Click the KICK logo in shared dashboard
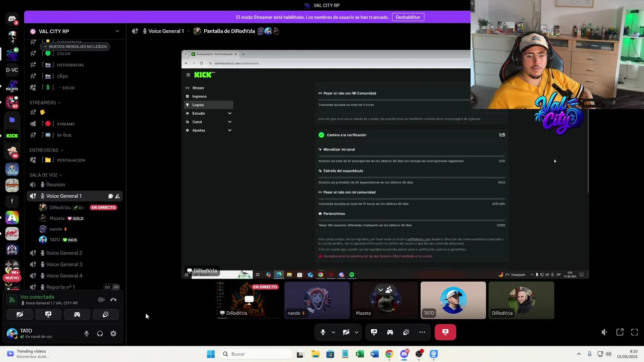Viewport: 644px width, 362px height. (x=204, y=74)
